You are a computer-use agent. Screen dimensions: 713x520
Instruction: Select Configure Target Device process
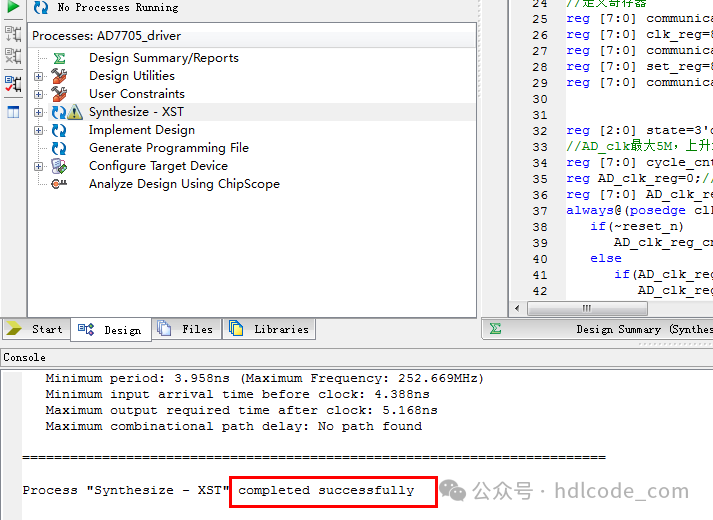point(158,166)
